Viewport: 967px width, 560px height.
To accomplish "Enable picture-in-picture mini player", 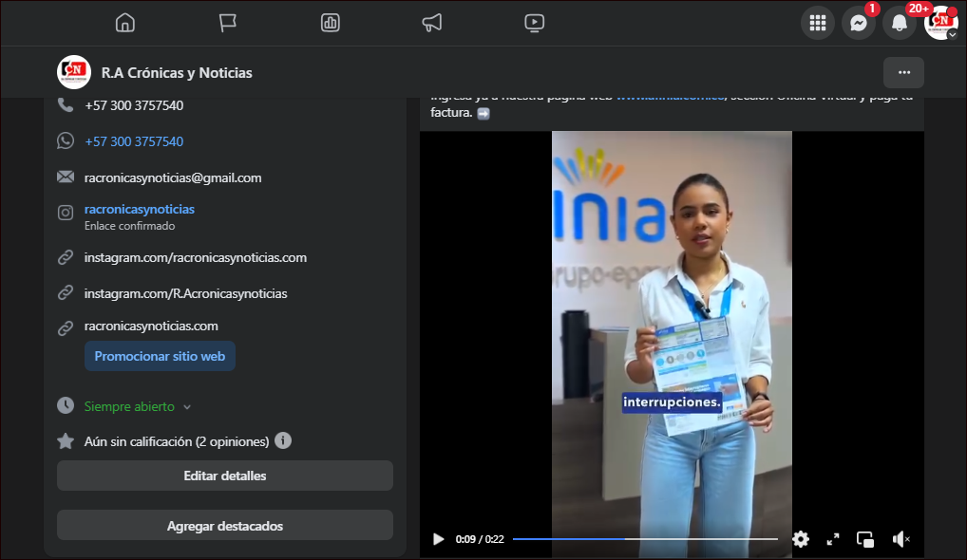I will (x=865, y=539).
